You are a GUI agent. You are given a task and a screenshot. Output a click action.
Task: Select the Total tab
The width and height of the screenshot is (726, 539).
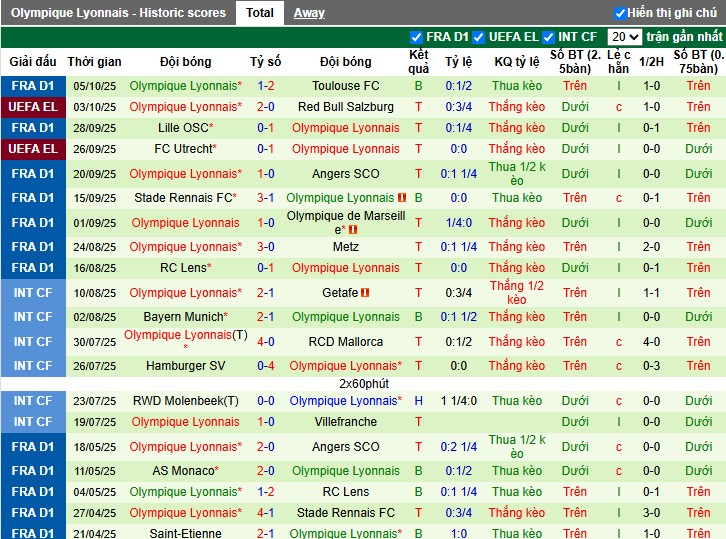[260, 13]
